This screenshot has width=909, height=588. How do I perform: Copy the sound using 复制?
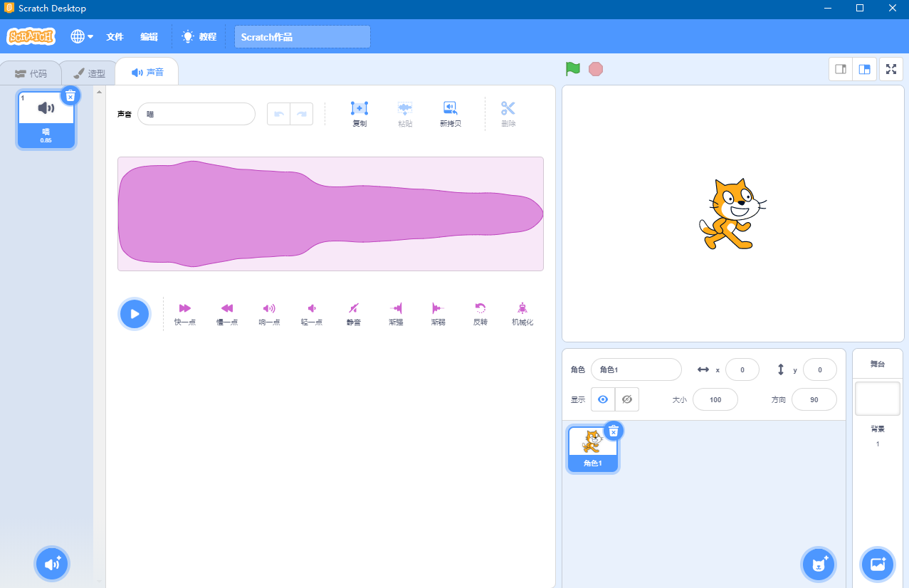[359, 112]
